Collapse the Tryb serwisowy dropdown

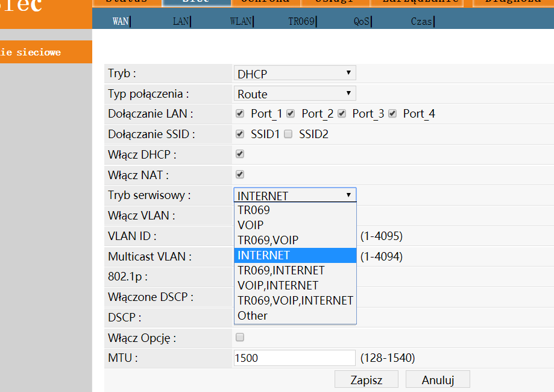[295, 195]
